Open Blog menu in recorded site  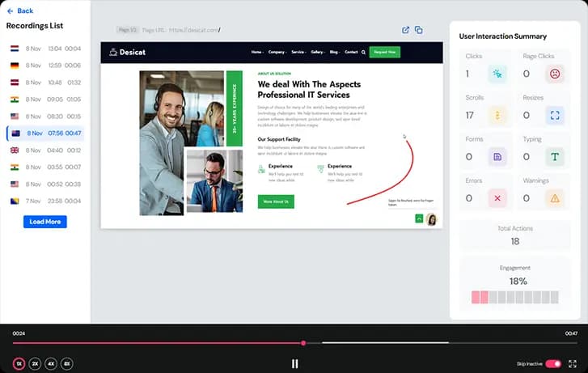pos(335,52)
